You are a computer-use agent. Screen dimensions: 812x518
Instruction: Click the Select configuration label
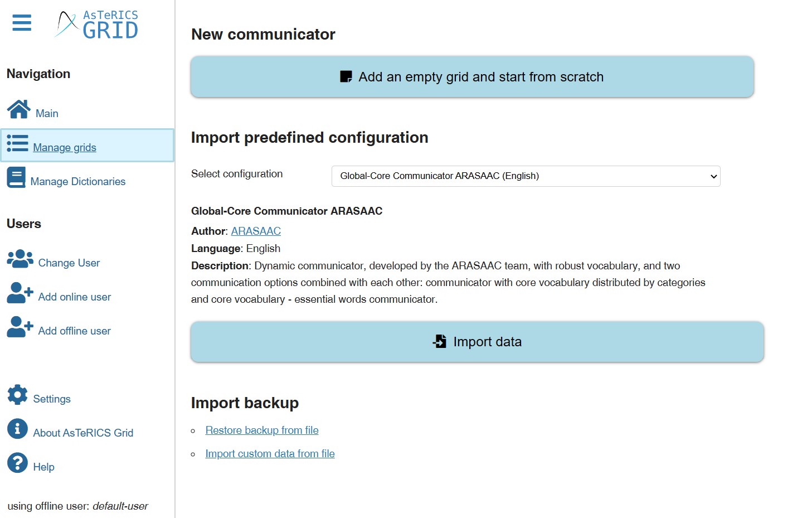237,174
